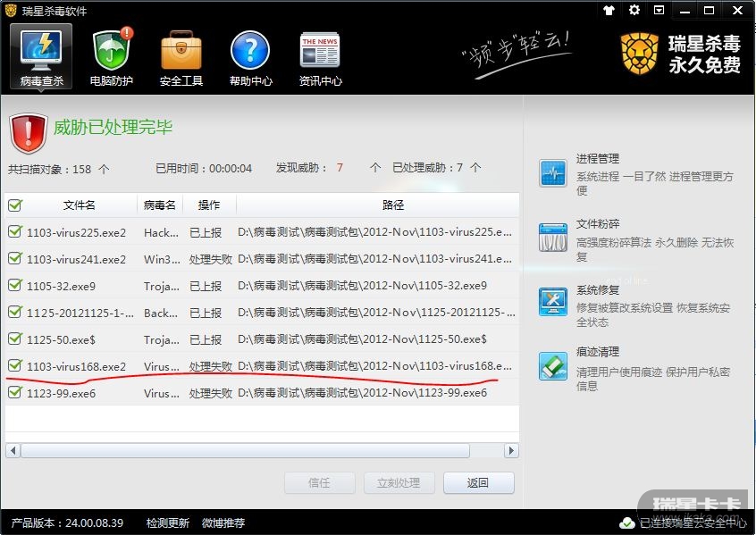This screenshot has width=756, height=535.
Task: Open the 病毒查杀 virus scan tab
Action: pos(41,56)
